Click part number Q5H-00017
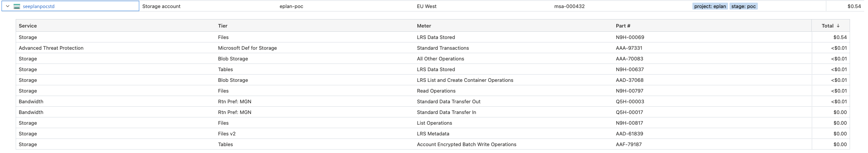Screen dimensions: 868x153 (629, 112)
